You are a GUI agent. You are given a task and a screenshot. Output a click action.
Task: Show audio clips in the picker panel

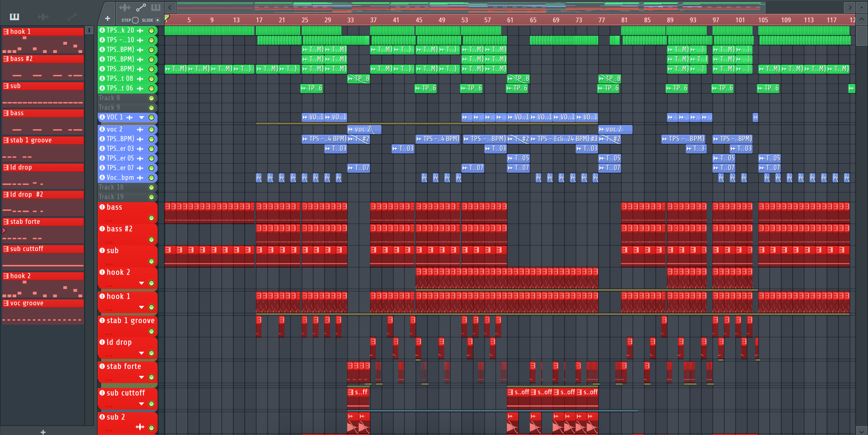[x=43, y=17]
